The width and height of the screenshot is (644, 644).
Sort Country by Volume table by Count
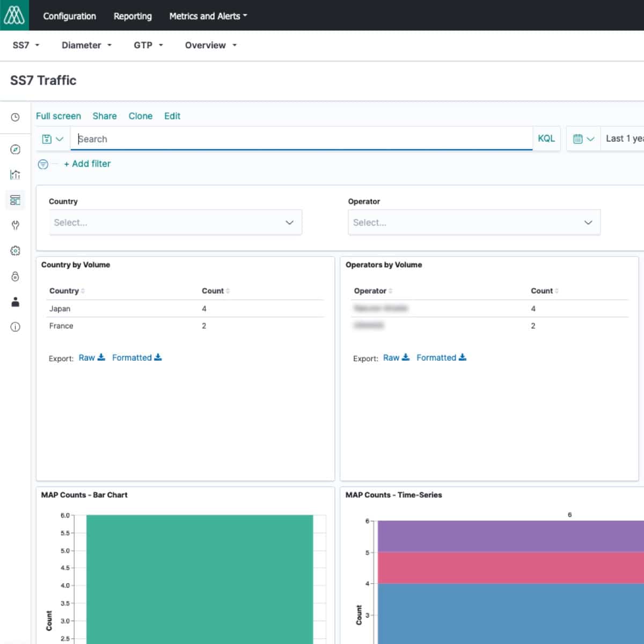216,291
